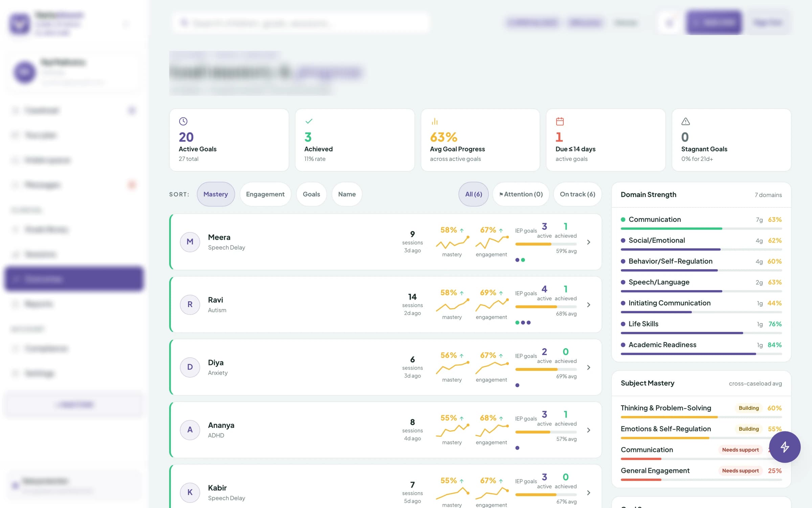
Task: Click Ravi's mastery sparkline chart
Action: pyautogui.click(x=452, y=305)
